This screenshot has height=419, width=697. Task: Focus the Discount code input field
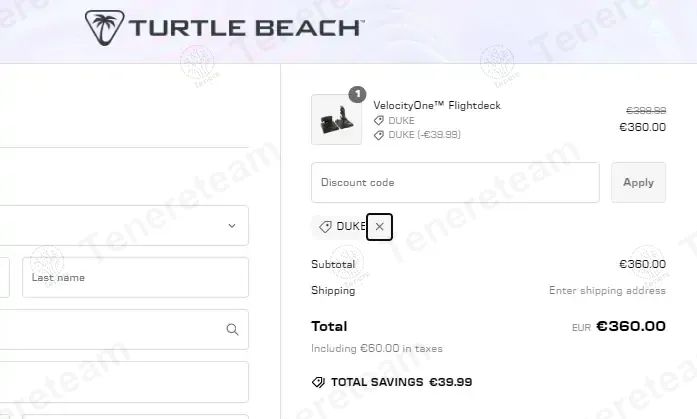click(x=455, y=183)
